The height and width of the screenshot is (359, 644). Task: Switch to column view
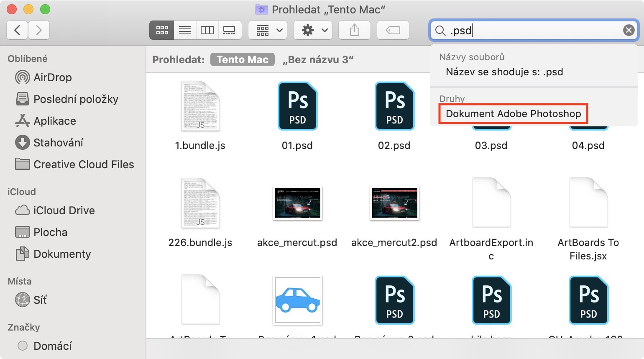click(207, 30)
